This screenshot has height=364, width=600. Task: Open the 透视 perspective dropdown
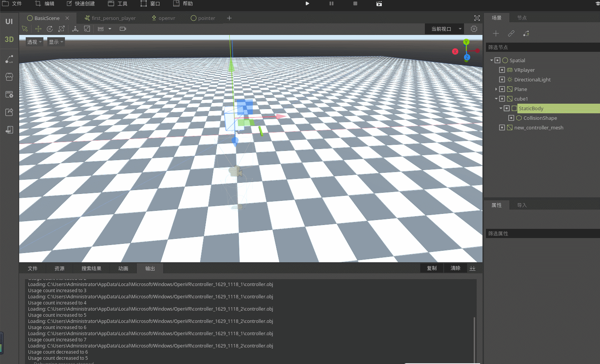click(x=35, y=42)
